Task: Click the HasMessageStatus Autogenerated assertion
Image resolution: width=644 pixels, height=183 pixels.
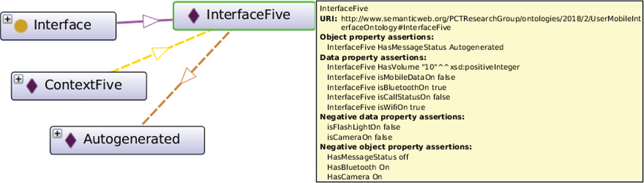Action: [x=415, y=47]
